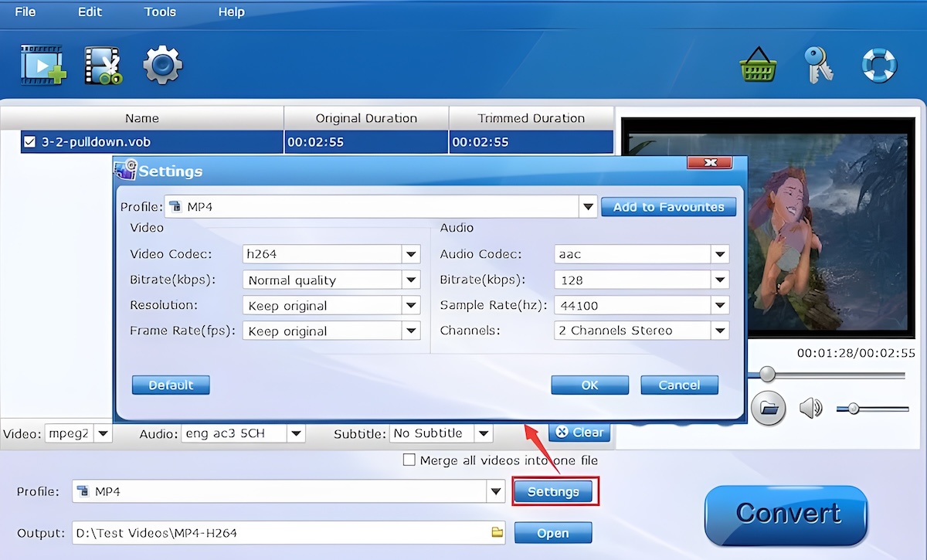Enable Merge all videos into one file
This screenshot has height=560, width=927.
click(x=409, y=460)
